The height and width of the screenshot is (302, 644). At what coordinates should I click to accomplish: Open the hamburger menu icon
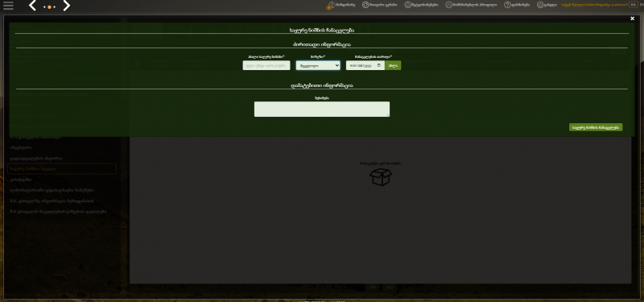(8, 6)
